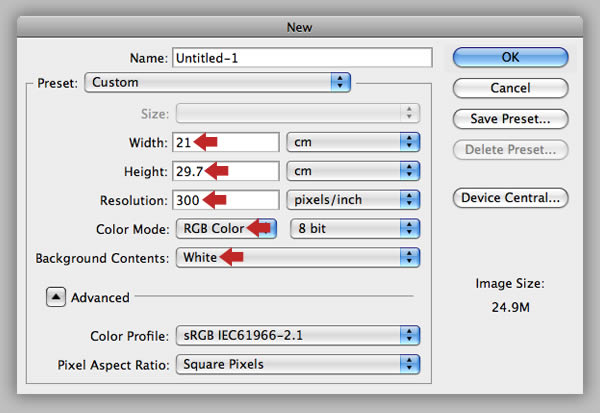This screenshot has width=600, height=413.
Task: Open the Height units dropdown
Action: [x=353, y=171]
